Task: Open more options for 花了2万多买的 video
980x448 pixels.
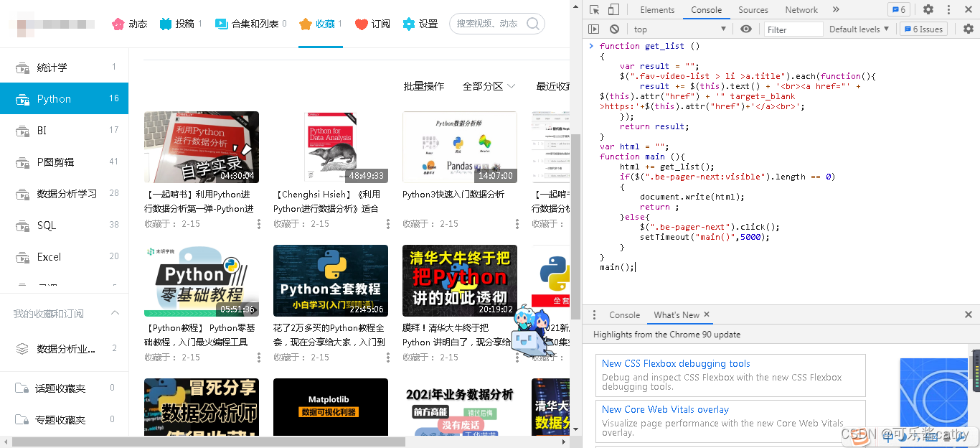Action: coord(388,358)
